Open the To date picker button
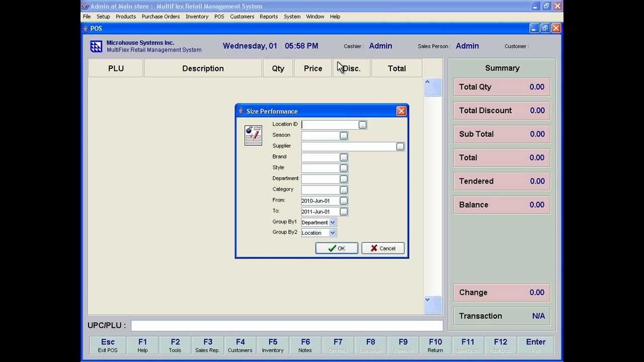The image size is (644, 362). [x=344, y=212]
